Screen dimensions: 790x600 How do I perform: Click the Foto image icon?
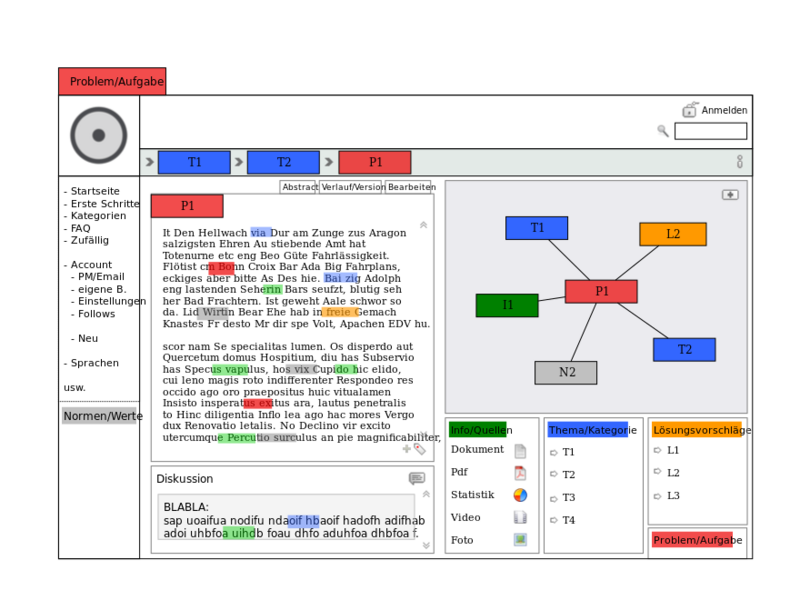tap(520, 540)
